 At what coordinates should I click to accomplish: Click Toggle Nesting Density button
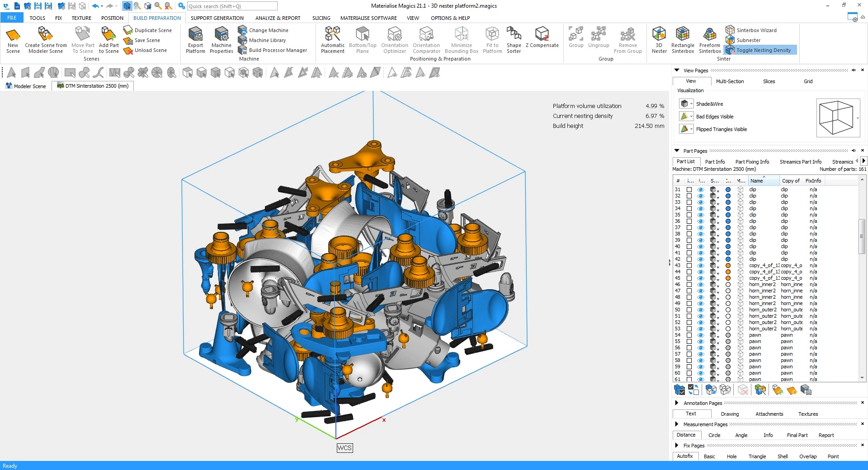click(763, 50)
